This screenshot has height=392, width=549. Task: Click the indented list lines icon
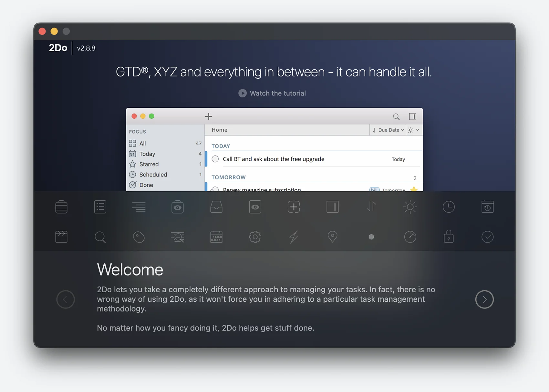[x=139, y=207]
